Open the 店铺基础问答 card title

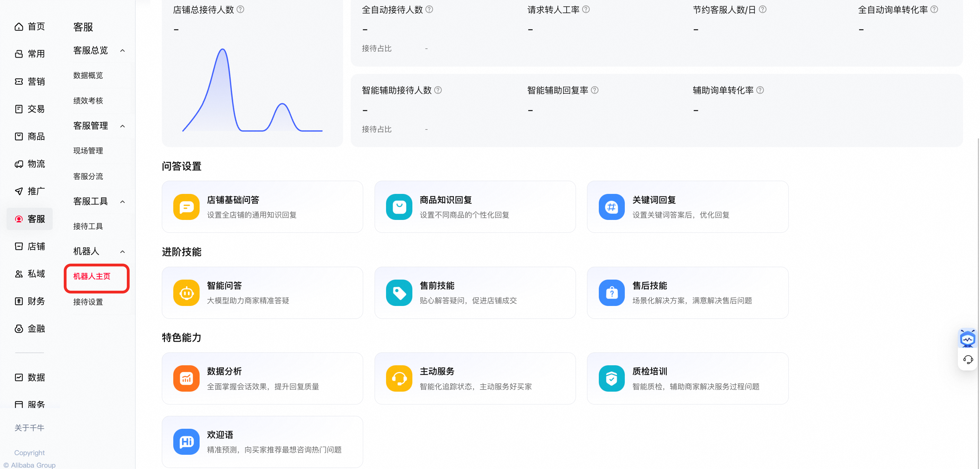(x=233, y=200)
